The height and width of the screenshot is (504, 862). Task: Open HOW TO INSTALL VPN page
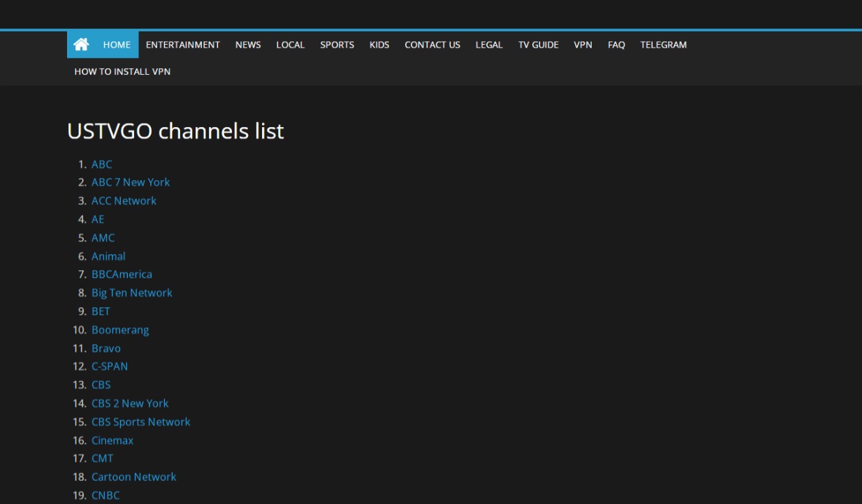click(x=122, y=72)
